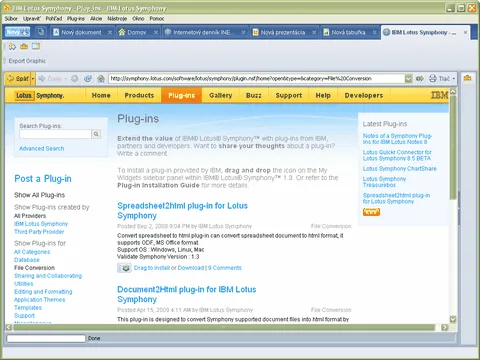This screenshot has width=480, height=360.
Task: Open the Support nav item in the header
Action: (x=289, y=95)
